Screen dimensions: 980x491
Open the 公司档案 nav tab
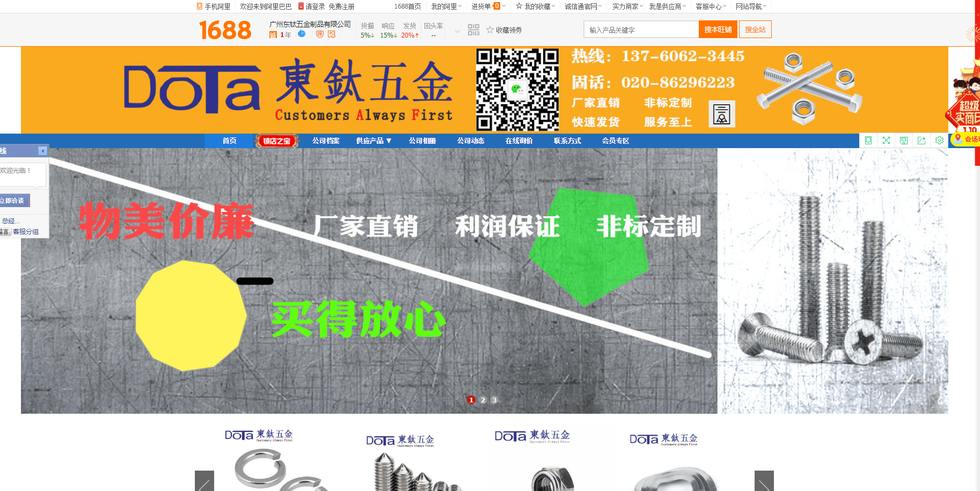pos(326,141)
